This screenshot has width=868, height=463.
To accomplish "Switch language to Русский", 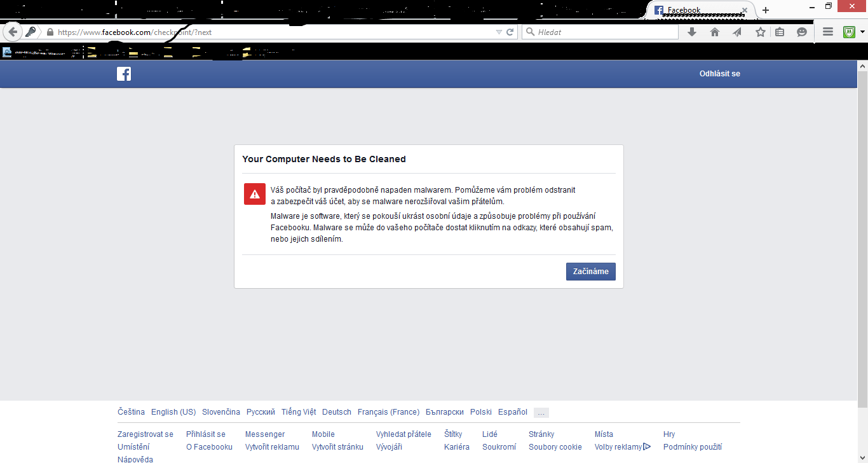I will tap(261, 412).
